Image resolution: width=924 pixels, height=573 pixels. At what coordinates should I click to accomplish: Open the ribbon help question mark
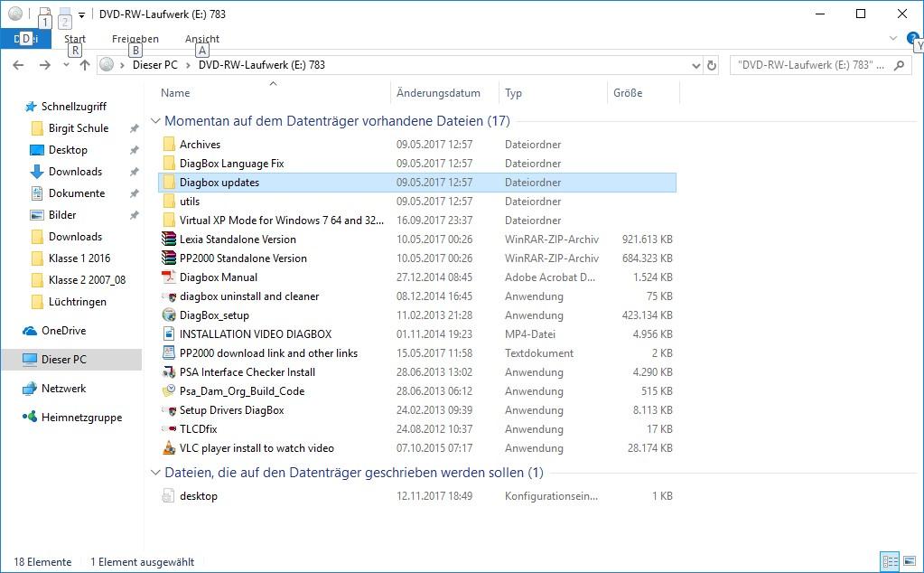click(912, 38)
